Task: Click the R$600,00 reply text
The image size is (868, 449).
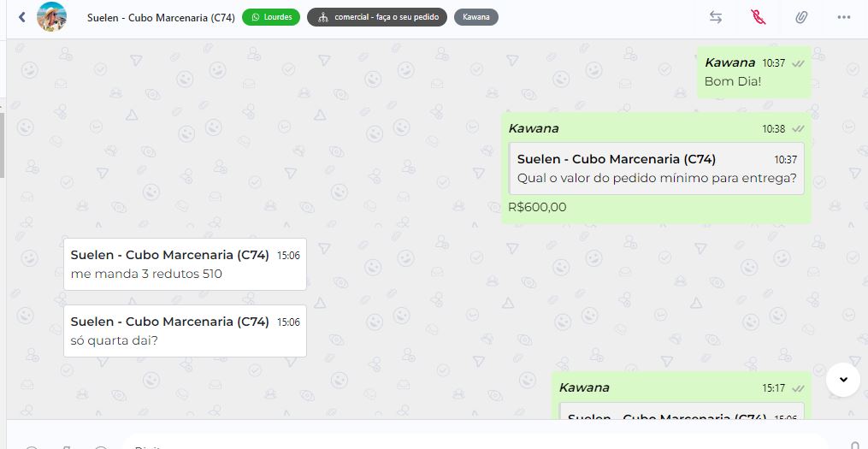Action: click(x=537, y=207)
